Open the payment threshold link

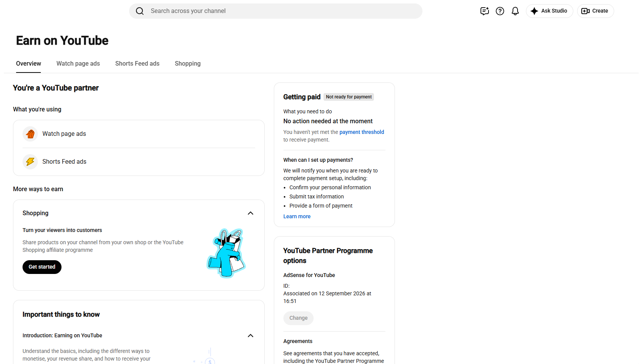pyautogui.click(x=362, y=132)
